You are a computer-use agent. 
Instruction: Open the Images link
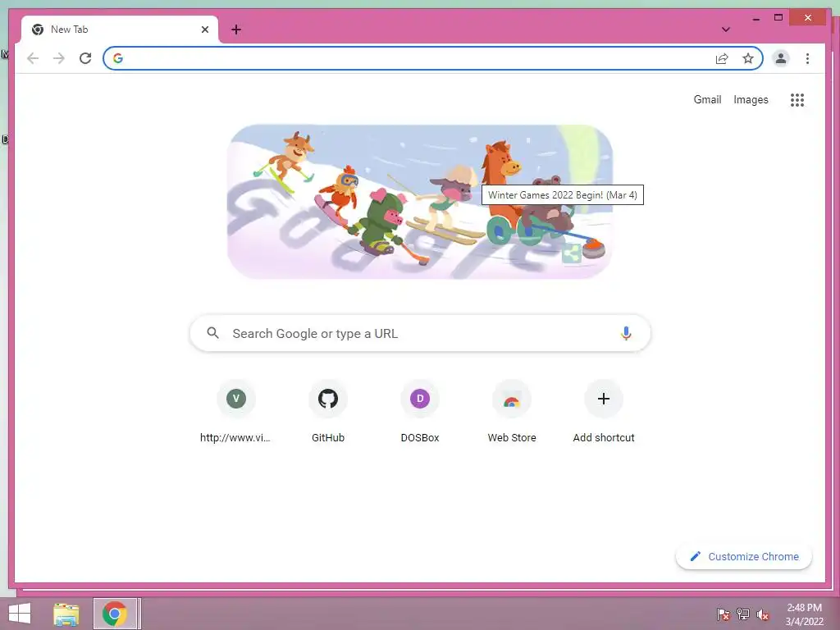[751, 99]
